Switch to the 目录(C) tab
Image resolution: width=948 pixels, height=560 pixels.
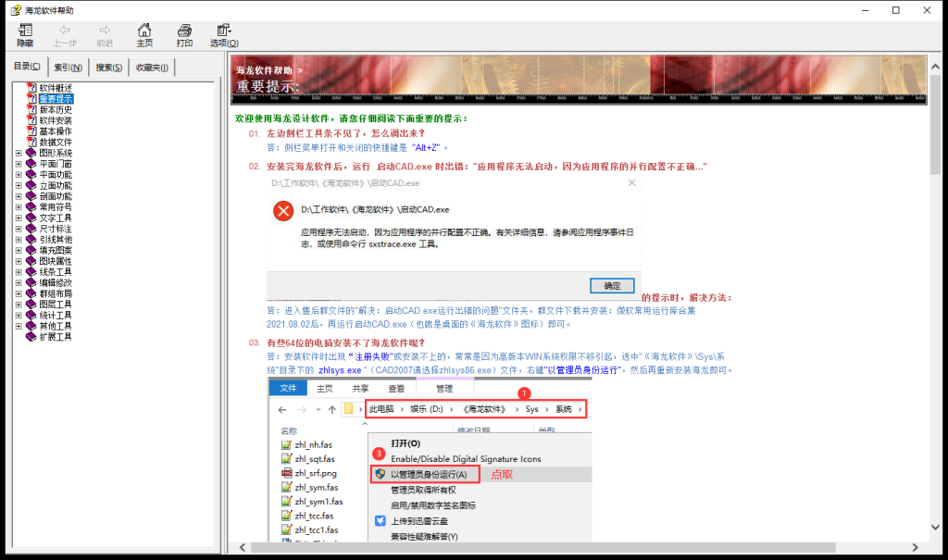pyautogui.click(x=27, y=67)
